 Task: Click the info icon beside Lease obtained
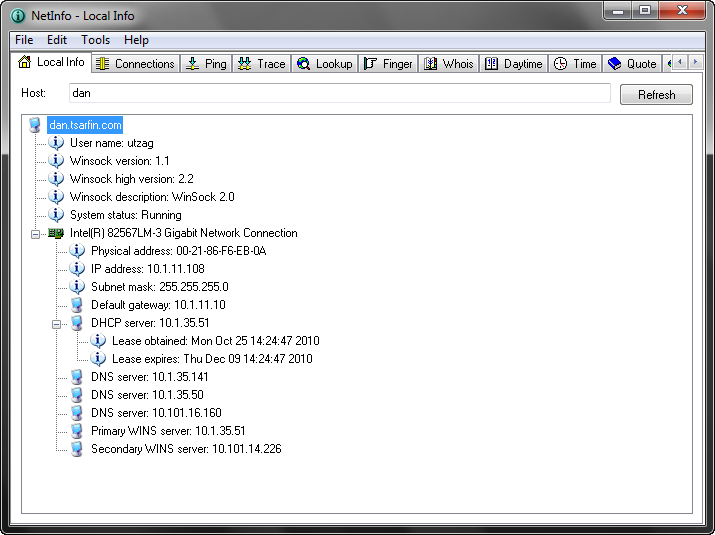coord(98,341)
